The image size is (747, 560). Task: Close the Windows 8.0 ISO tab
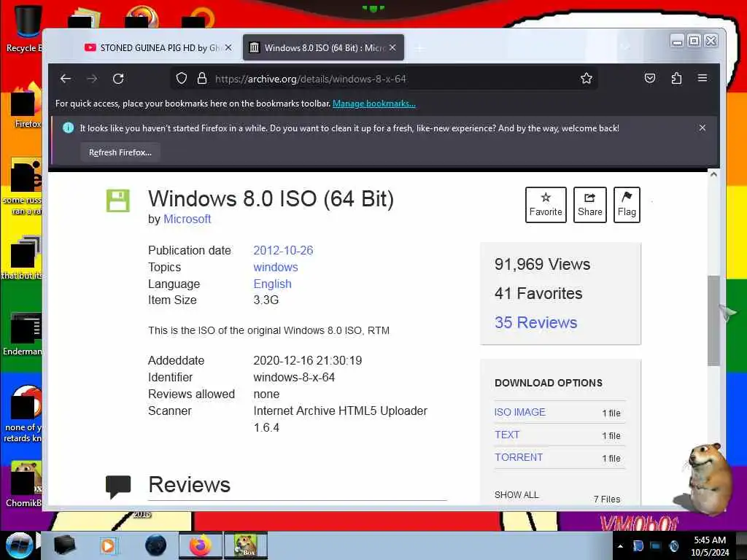[x=392, y=47]
